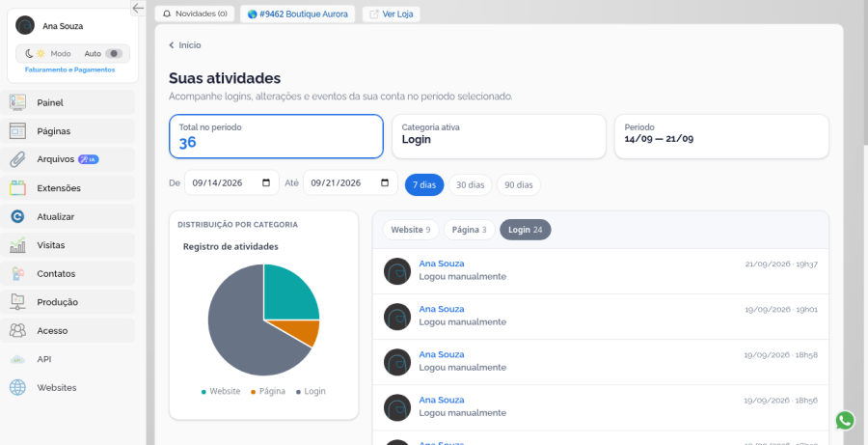
Task: Open the Websites menu item
Action: [68, 387]
